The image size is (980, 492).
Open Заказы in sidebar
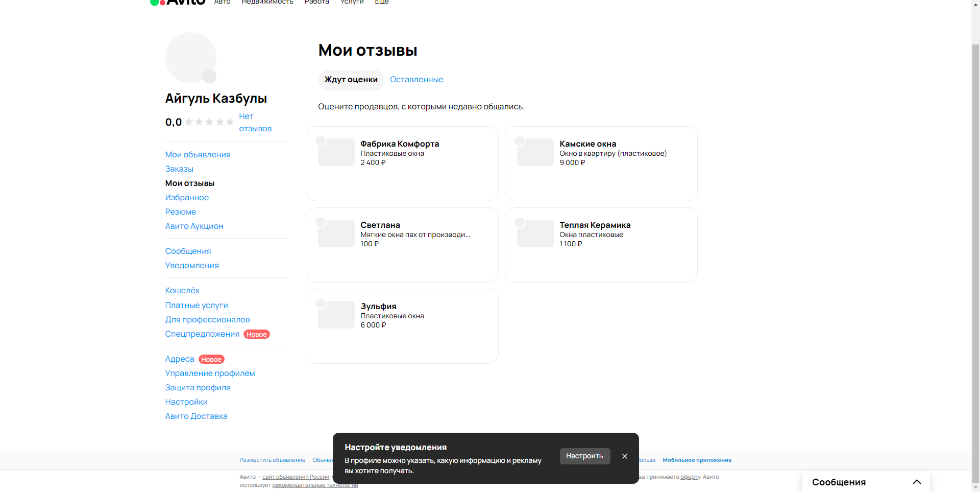click(179, 169)
